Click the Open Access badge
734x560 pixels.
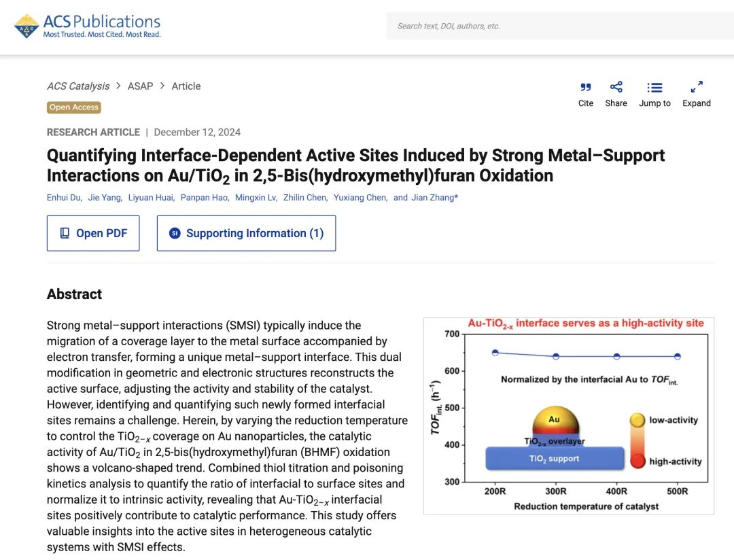pos(74,107)
